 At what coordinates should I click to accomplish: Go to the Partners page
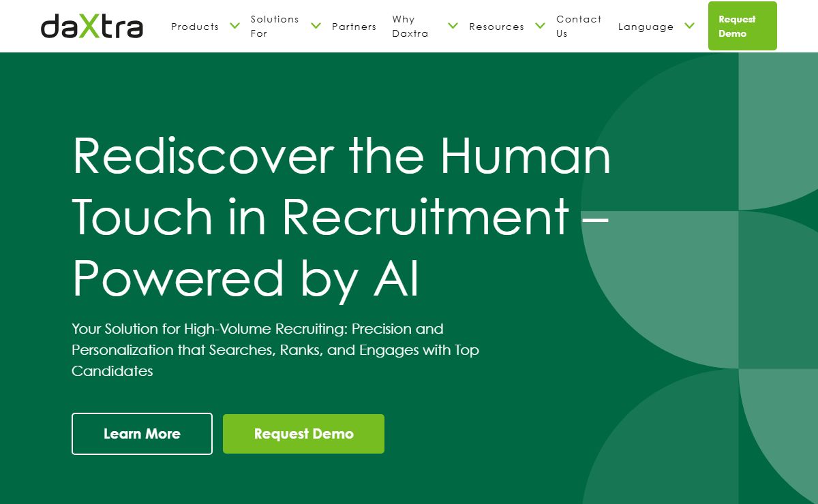click(354, 27)
